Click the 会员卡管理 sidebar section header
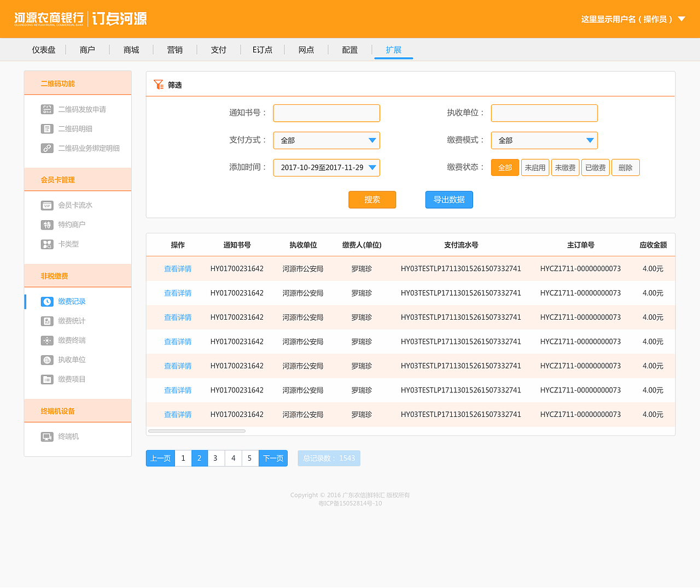700x588 pixels. (78, 180)
